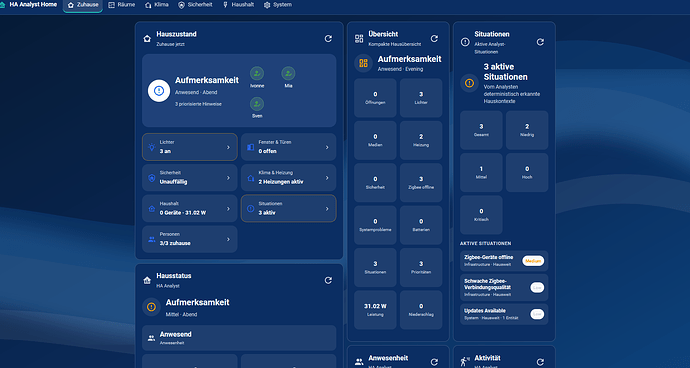Refresh the Hausstatus card
This screenshot has height=368, width=690.
pyautogui.click(x=328, y=280)
